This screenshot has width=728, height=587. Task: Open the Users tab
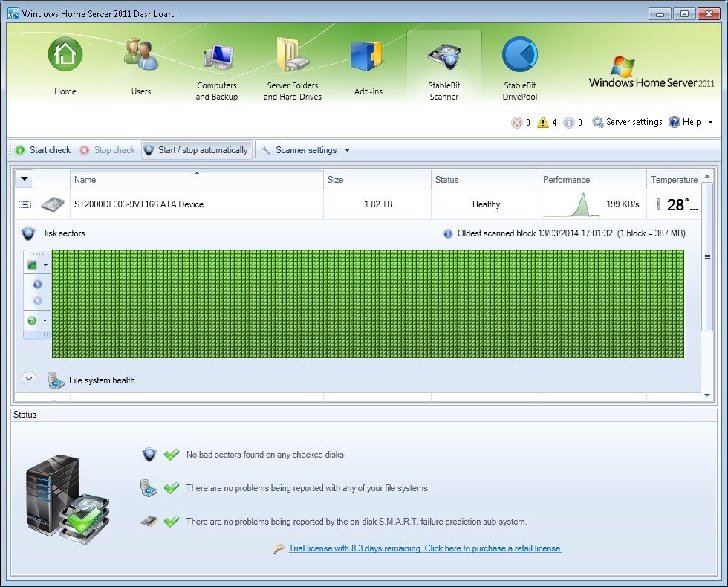point(141,68)
